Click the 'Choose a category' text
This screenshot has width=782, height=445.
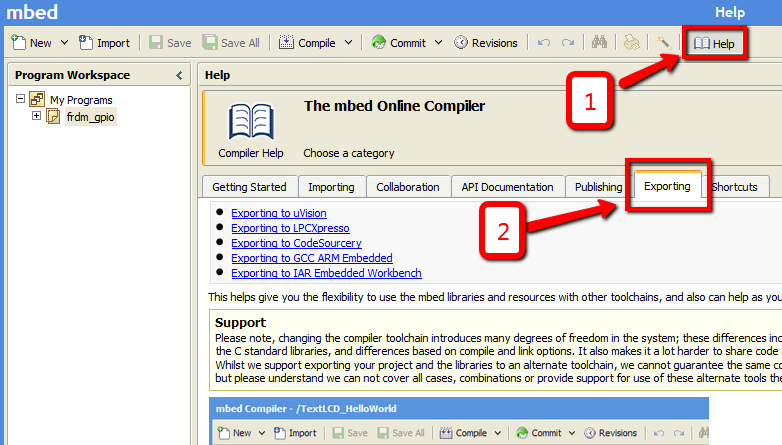tap(349, 153)
